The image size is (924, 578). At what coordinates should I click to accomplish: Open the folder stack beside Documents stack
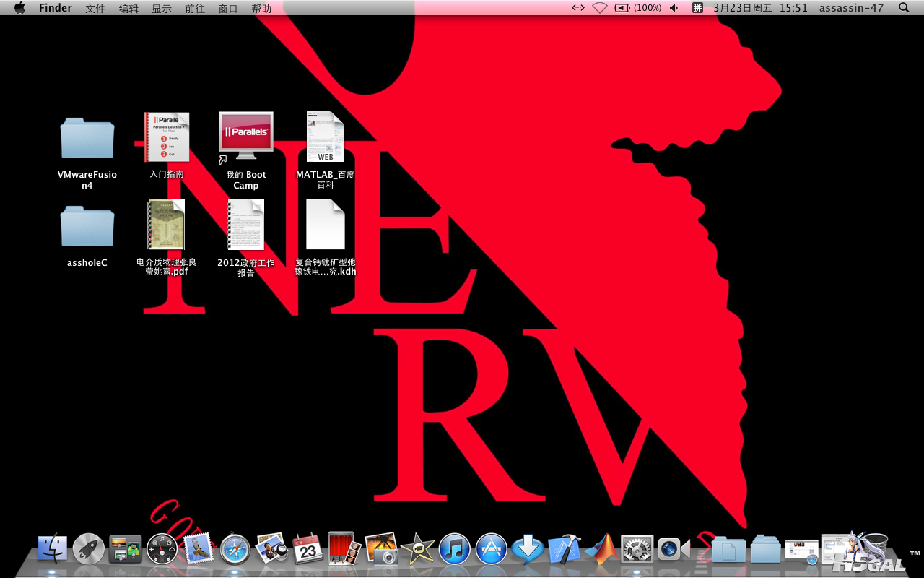tap(766, 550)
